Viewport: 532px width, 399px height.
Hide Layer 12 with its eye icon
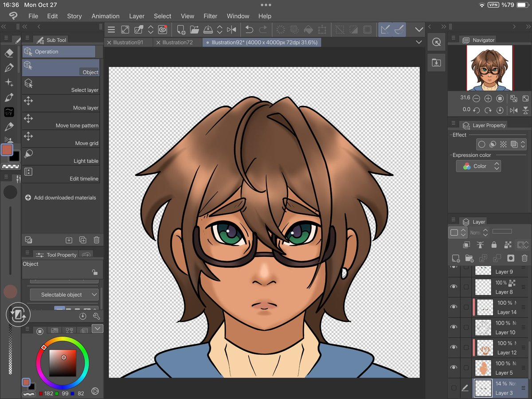click(x=454, y=347)
